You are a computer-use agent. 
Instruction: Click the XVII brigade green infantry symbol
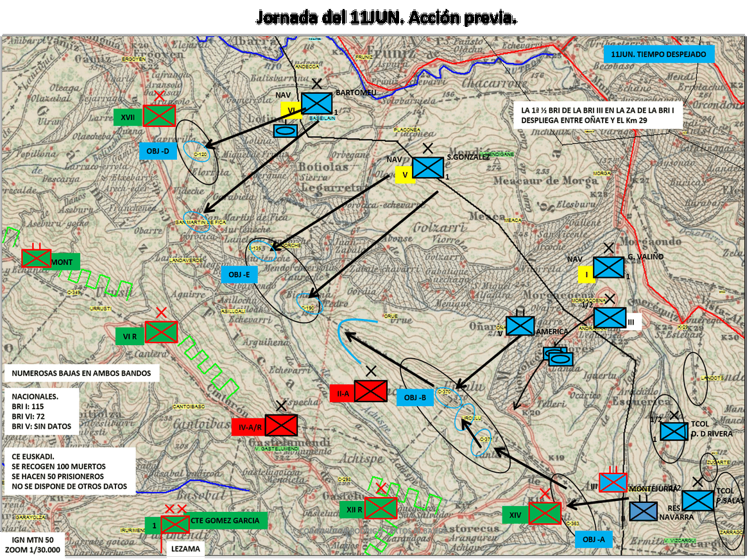pyautogui.click(x=159, y=115)
